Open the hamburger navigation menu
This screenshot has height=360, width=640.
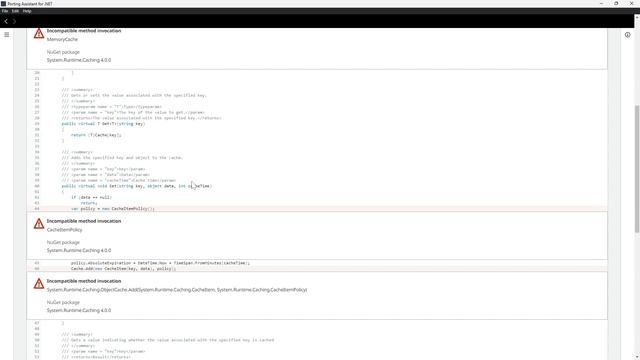click(x=7, y=35)
